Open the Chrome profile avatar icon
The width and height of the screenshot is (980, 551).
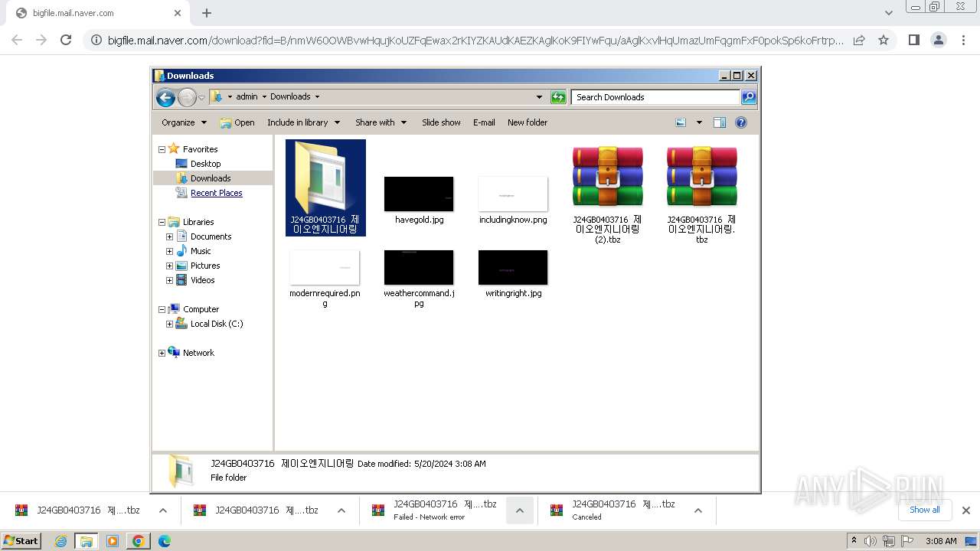[x=939, y=40]
